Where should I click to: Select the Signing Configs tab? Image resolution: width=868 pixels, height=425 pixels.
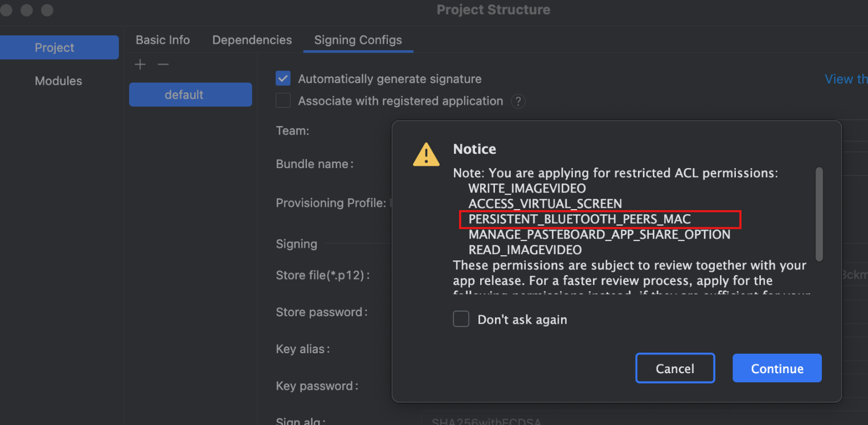coord(358,40)
